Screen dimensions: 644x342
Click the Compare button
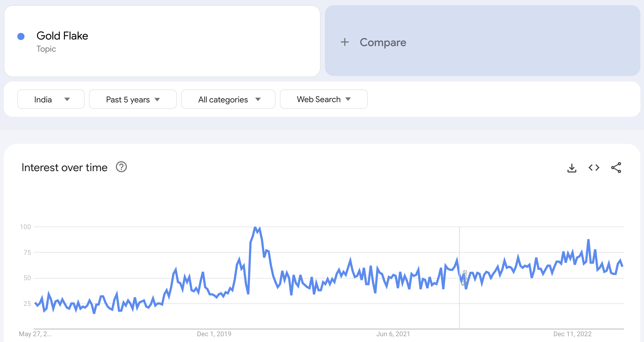point(482,41)
